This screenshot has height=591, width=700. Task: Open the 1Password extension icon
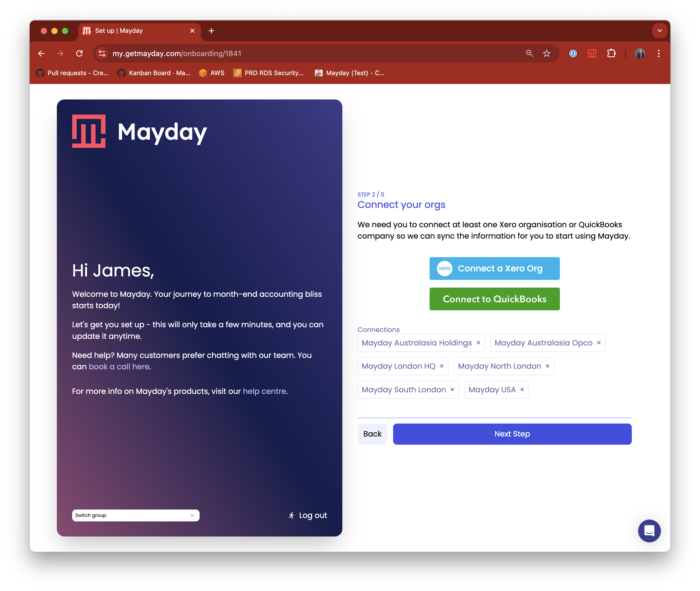(x=573, y=54)
